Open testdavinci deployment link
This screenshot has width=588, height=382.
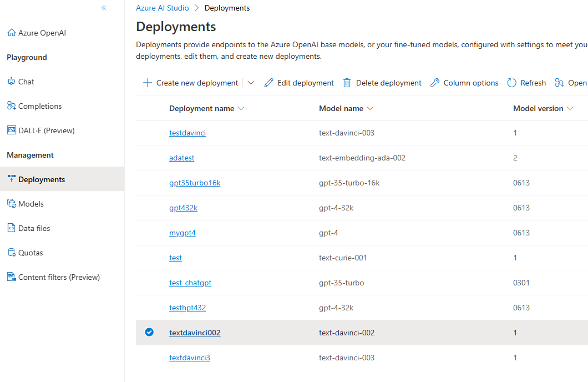click(x=187, y=133)
